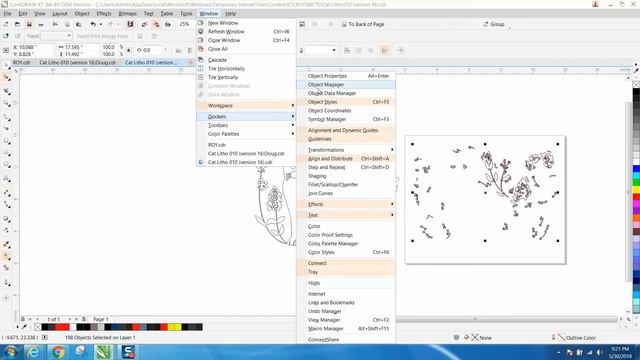
Task: Click the Print icon in toolbar
Action: 41,24
